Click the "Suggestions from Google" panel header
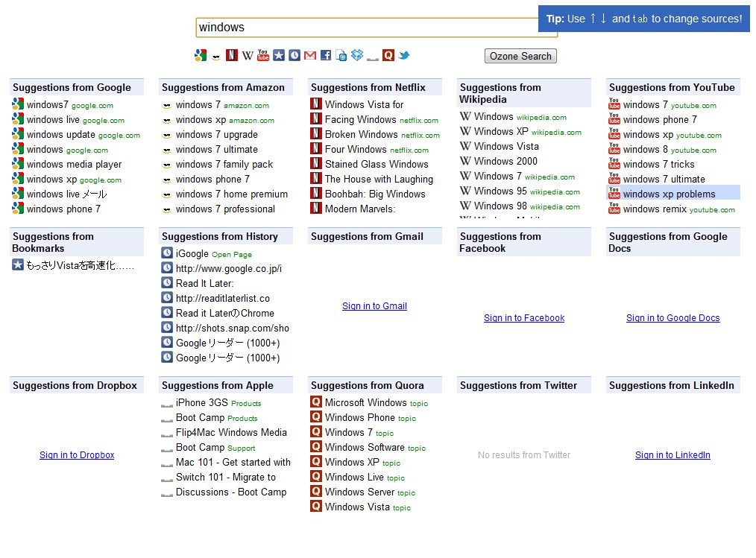756x558 pixels. coord(77,87)
